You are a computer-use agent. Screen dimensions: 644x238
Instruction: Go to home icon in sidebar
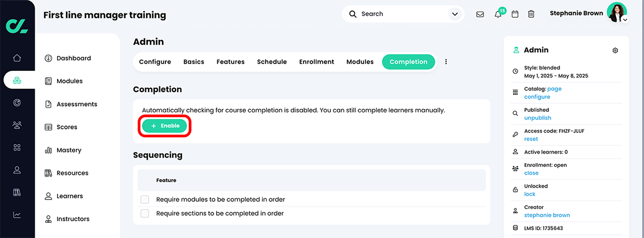[x=17, y=58]
